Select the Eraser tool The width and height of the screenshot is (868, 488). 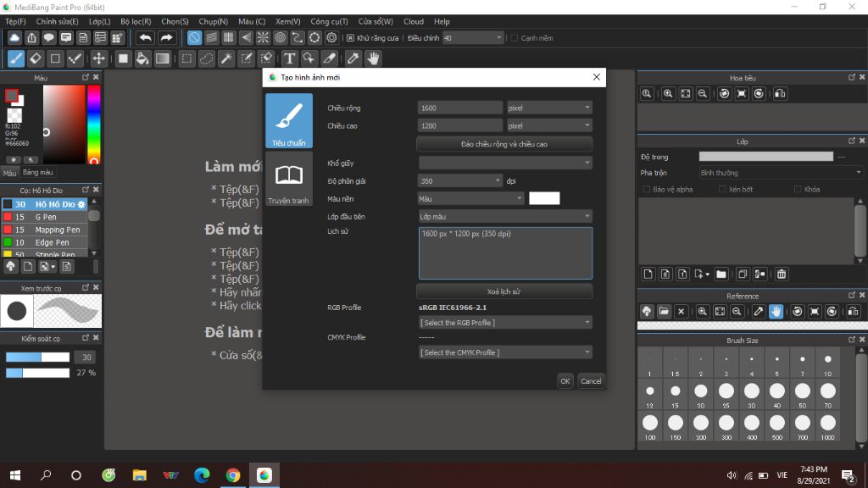point(36,58)
